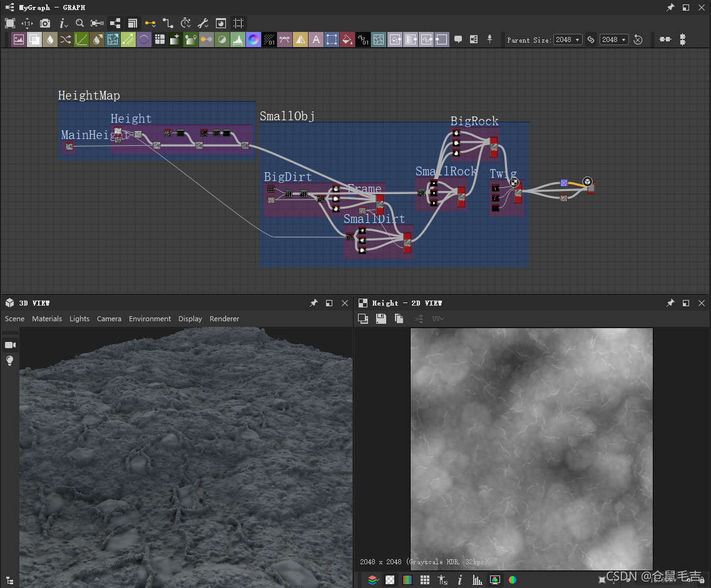The image size is (711, 588).
Task: Copy the 2D View image to clipboard
Action: [399, 319]
